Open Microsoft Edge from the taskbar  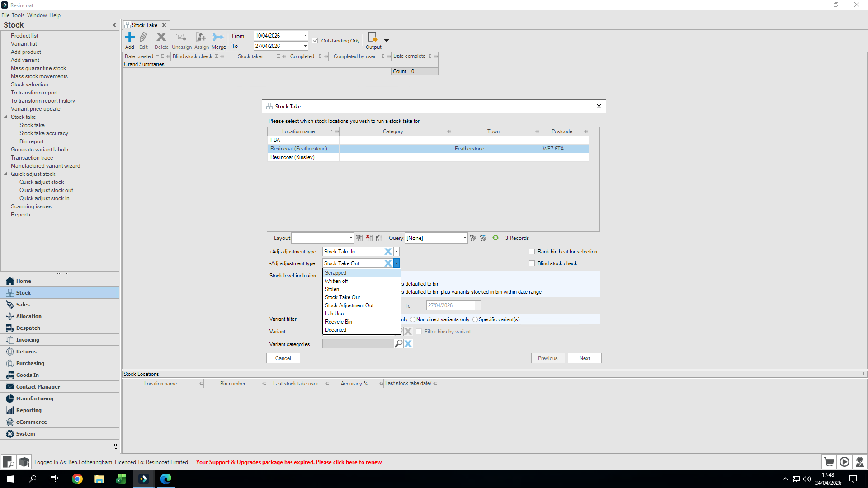click(166, 479)
